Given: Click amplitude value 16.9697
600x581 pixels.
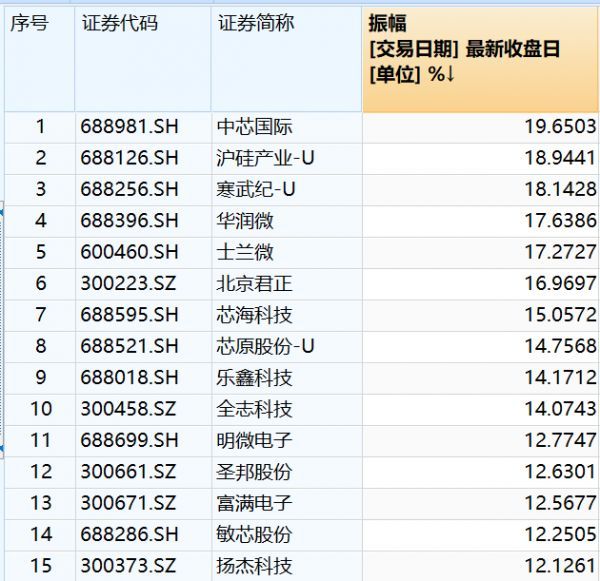Looking at the screenshot, I should click(560, 284).
